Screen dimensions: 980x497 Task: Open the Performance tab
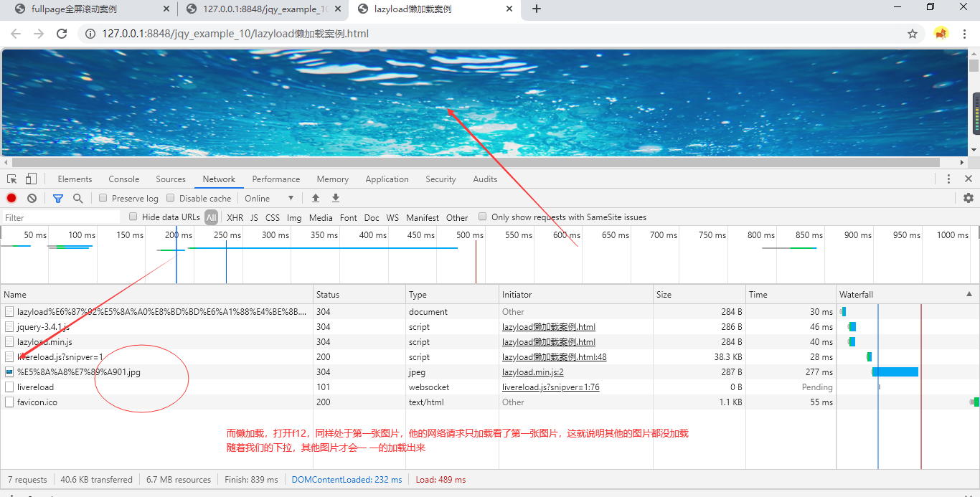coord(275,179)
